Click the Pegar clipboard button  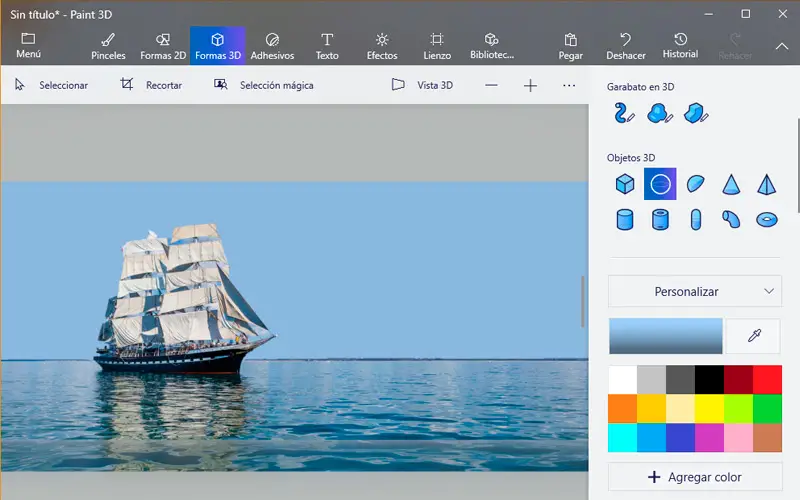(x=570, y=46)
